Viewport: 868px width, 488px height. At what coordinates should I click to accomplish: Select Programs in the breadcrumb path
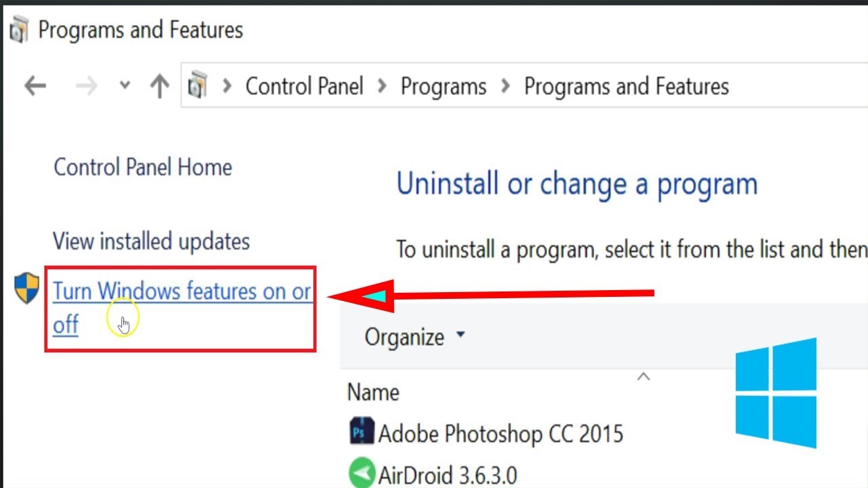443,86
